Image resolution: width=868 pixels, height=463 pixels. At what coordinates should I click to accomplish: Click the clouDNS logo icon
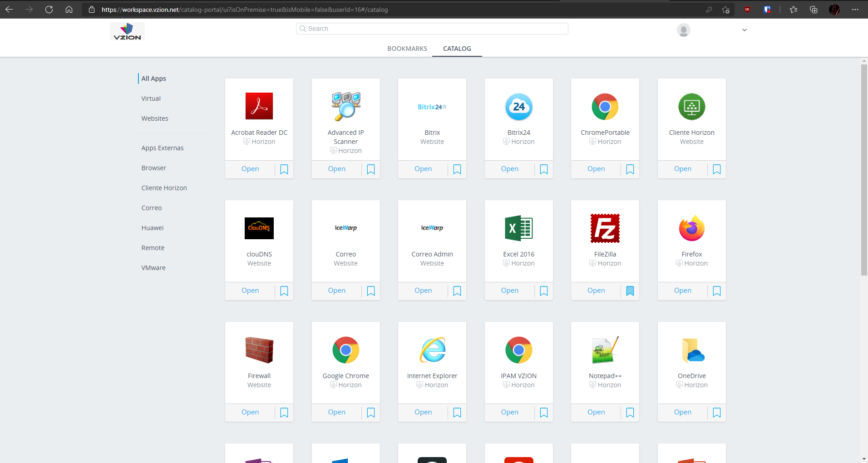[x=259, y=228]
